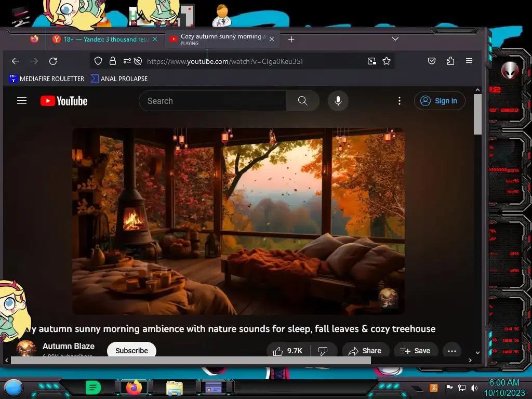Select the Cozy autumn sunny morning tab

point(222,39)
